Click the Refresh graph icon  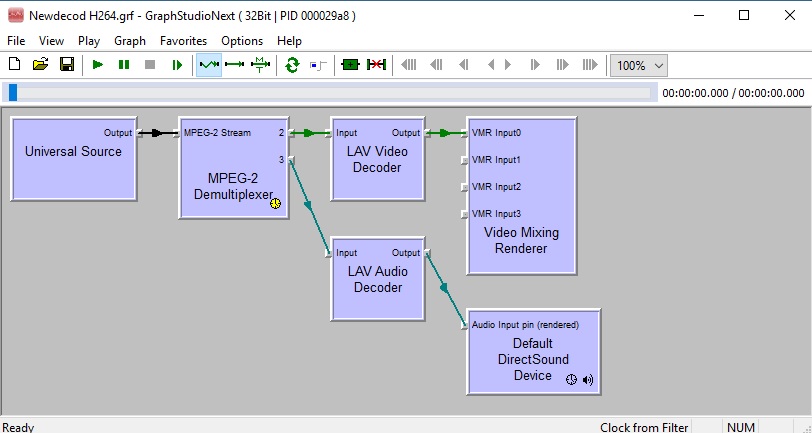[x=292, y=65]
